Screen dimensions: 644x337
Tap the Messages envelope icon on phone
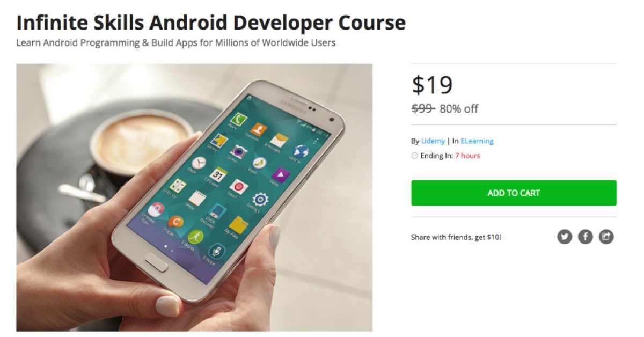point(279,141)
